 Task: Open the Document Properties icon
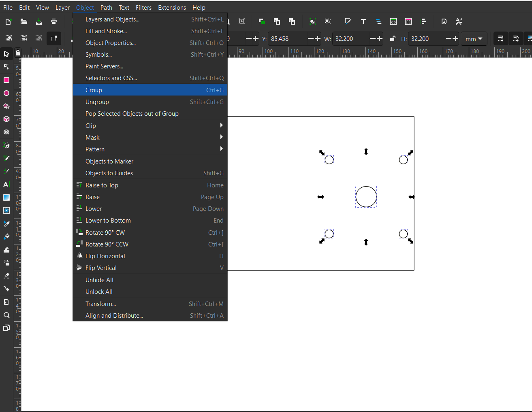click(x=444, y=22)
